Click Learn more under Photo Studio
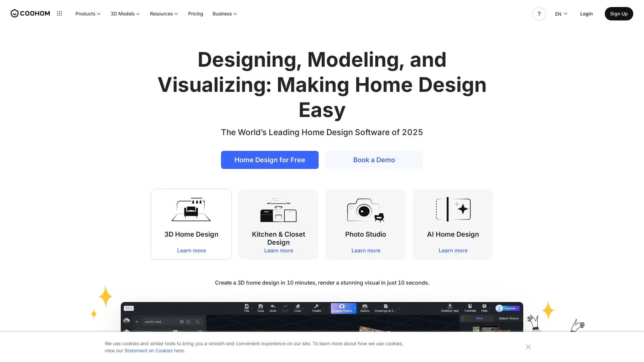 click(366, 250)
